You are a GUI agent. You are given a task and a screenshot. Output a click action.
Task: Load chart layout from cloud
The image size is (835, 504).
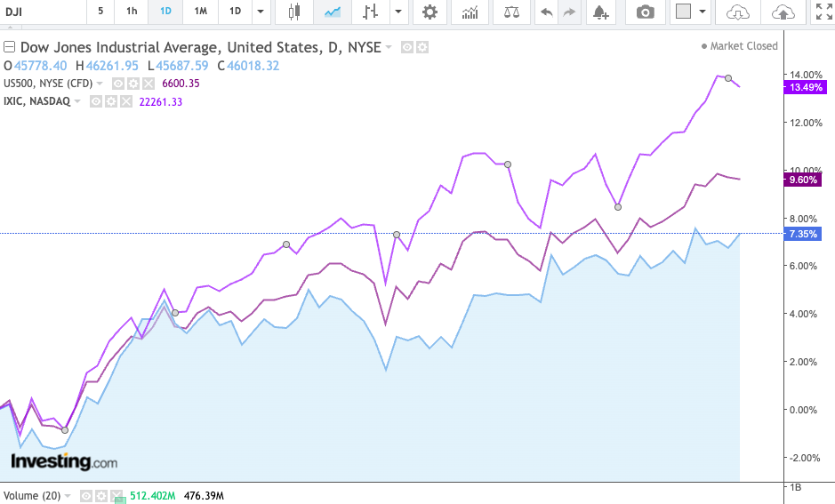737,12
